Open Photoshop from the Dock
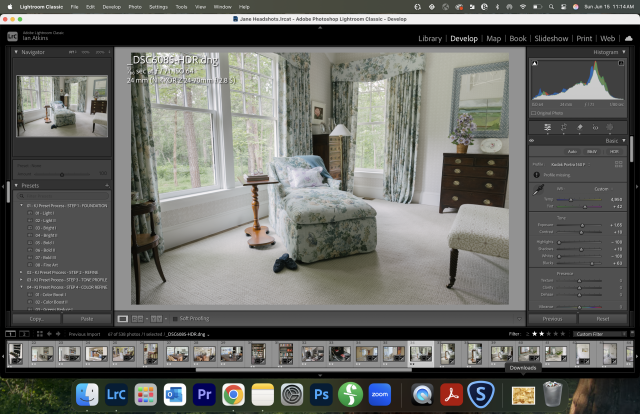This screenshot has height=414, width=640. tap(321, 394)
